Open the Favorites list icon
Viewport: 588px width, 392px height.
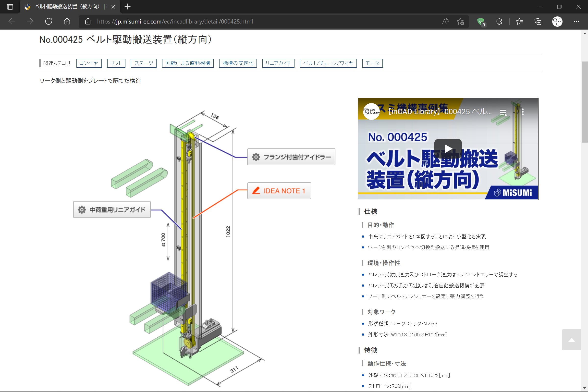[x=519, y=22]
